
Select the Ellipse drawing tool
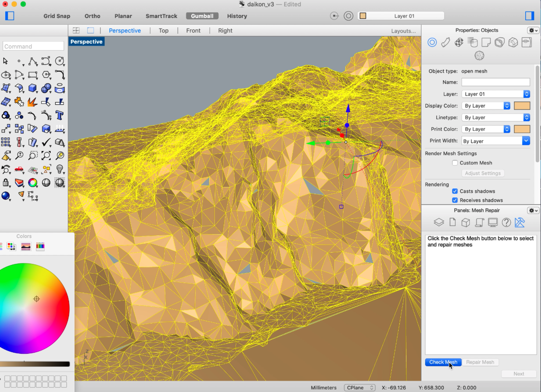click(x=6, y=75)
